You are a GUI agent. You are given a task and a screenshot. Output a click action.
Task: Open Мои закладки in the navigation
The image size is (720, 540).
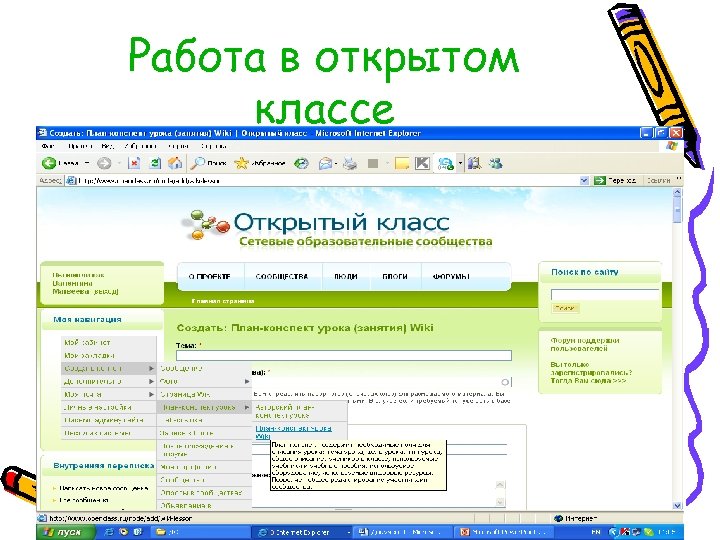pyautogui.click(x=89, y=355)
